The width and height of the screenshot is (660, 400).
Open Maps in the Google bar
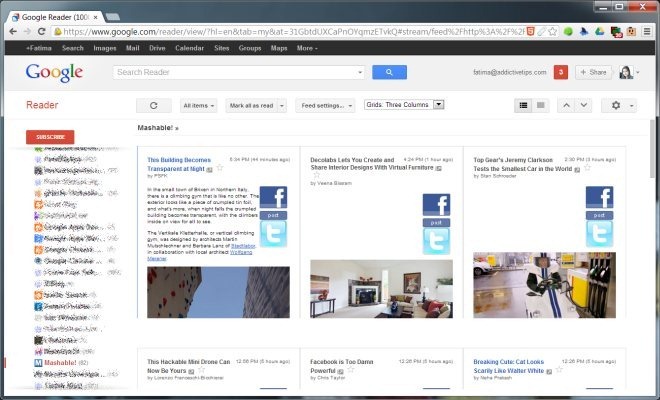pos(279,48)
